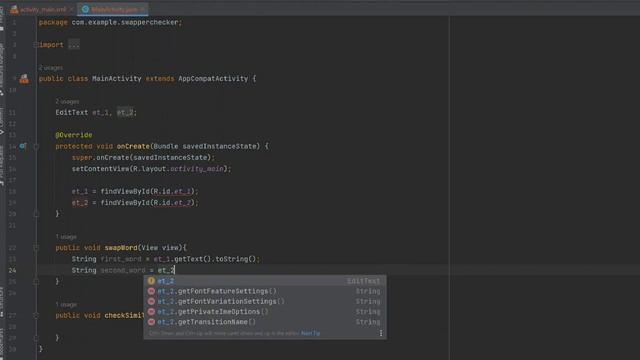640x360 pixels.
Task: Choose et_2.getFontVariationSettings() suggestion
Action: 264,301
